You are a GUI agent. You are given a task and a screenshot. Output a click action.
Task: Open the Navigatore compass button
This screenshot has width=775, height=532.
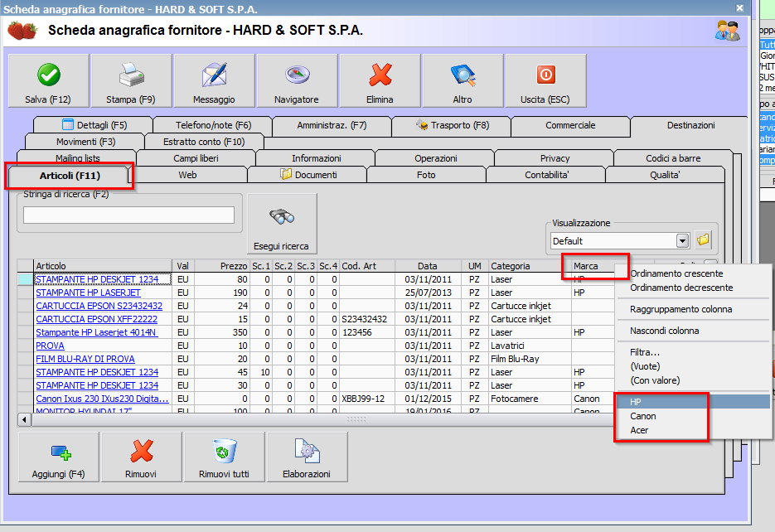click(x=297, y=80)
